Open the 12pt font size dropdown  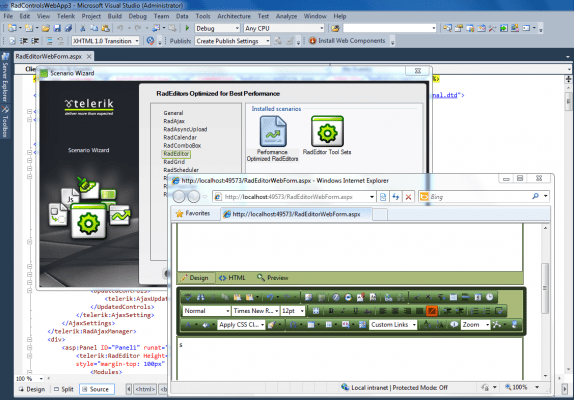click(293, 311)
